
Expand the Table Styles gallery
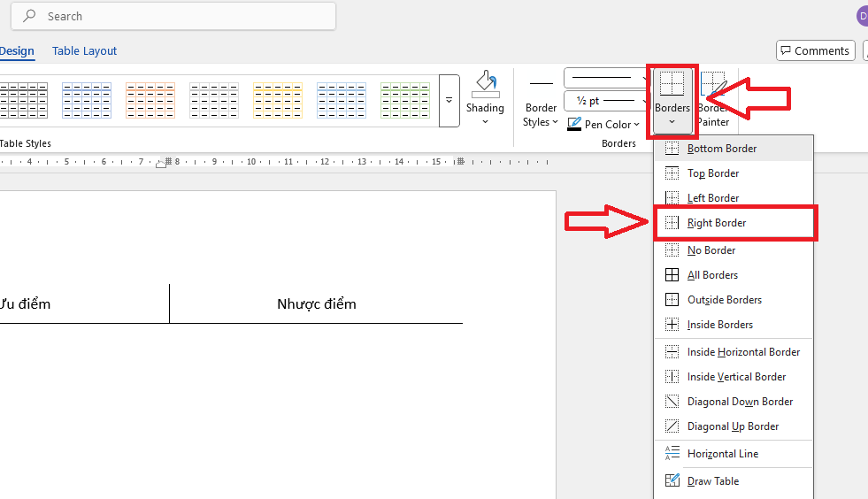(449, 100)
